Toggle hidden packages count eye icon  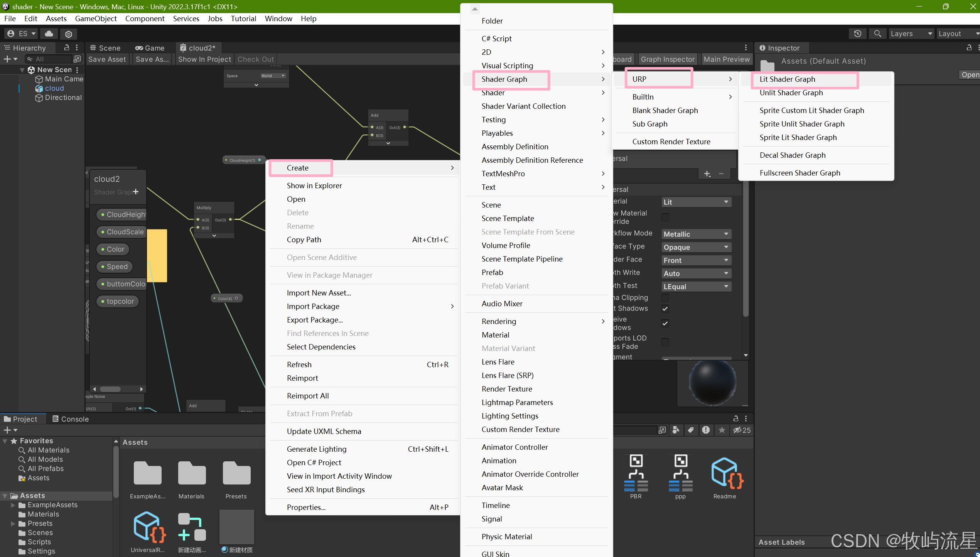pos(742,430)
